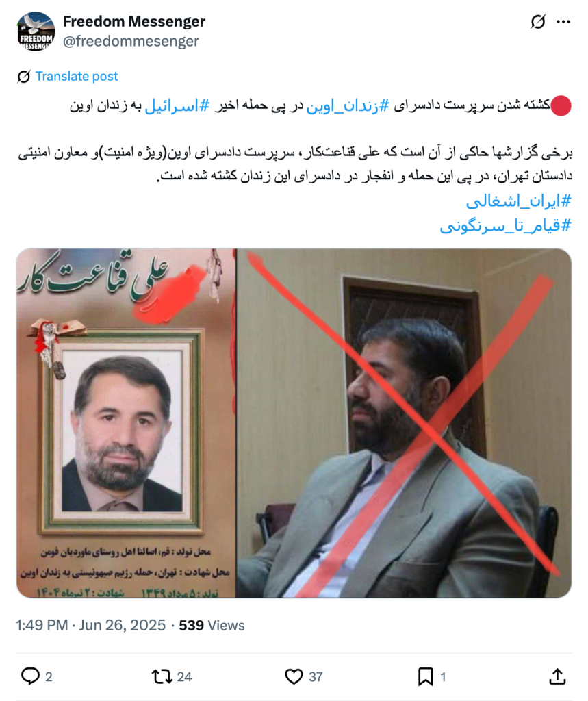Open the right photo with red X
Image resolution: width=588 pixels, height=701 pixels.
[x=405, y=423]
